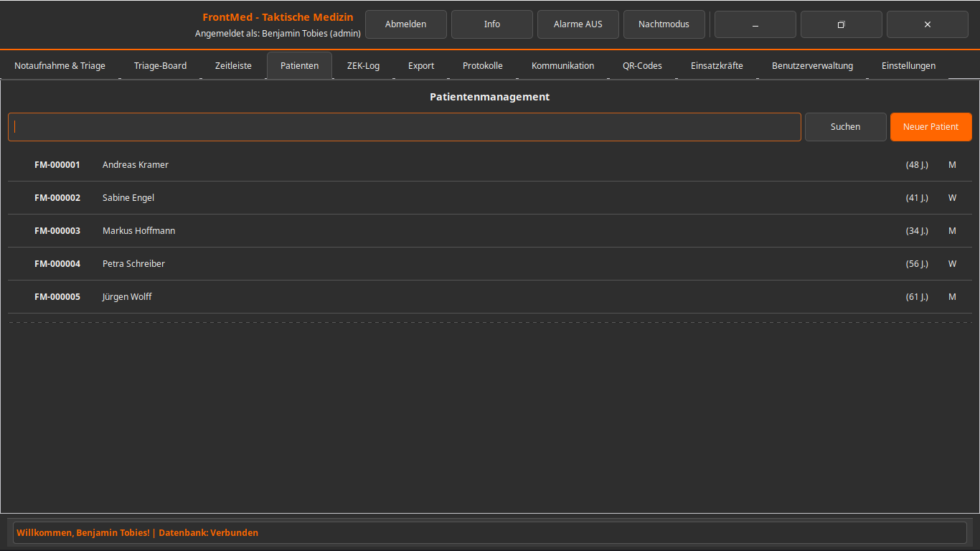Create entry with Neuer Patient button
Image resolution: width=980 pixels, height=551 pixels.
(x=930, y=127)
